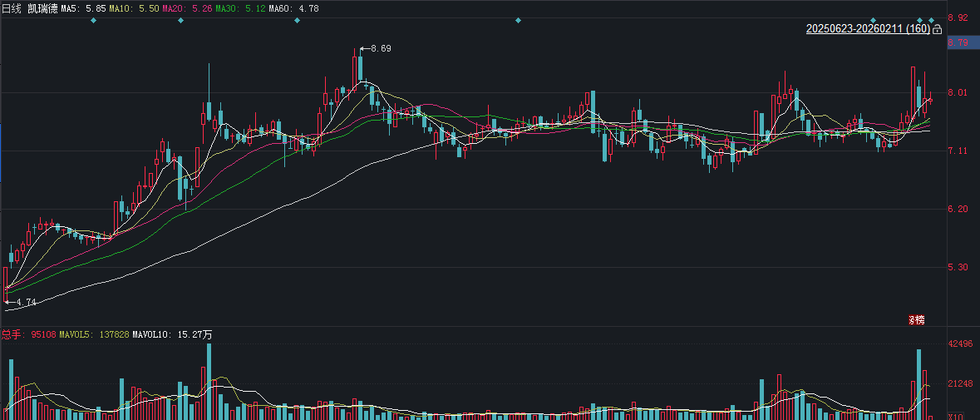Image resolution: width=980 pixels, height=420 pixels.
Task: Click the diamond marker below the MA60 value
Action: tap(297, 20)
